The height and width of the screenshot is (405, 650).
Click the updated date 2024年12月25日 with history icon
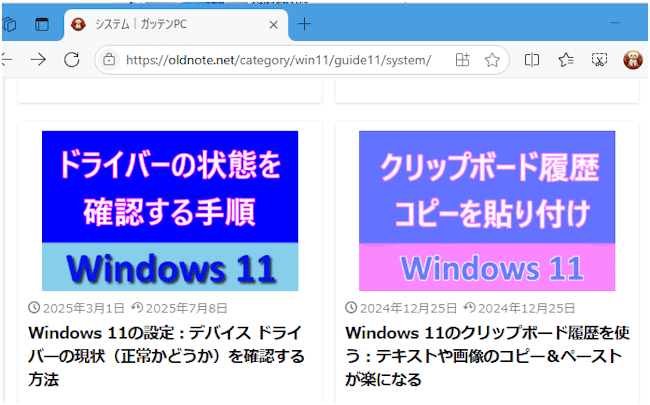point(519,308)
